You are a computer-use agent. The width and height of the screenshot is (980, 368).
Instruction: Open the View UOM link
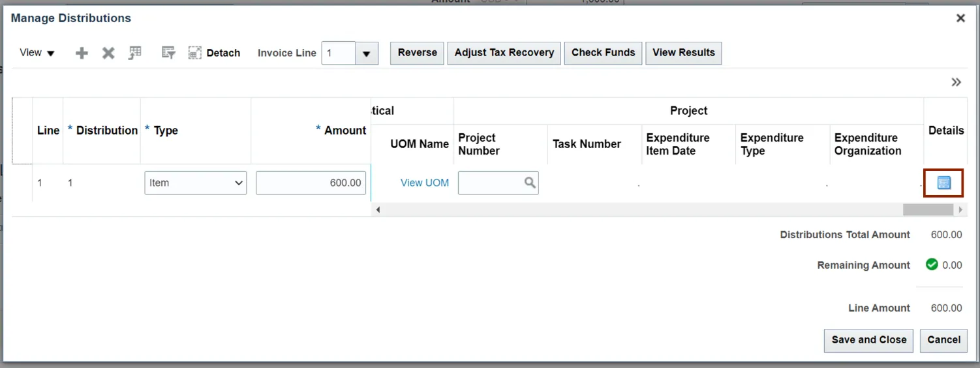(425, 183)
